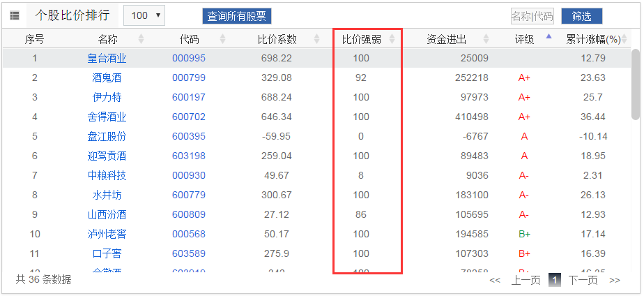Open stock link 酒鬼酒
The width and height of the screenshot is (644, 296).
click(107, 77)
